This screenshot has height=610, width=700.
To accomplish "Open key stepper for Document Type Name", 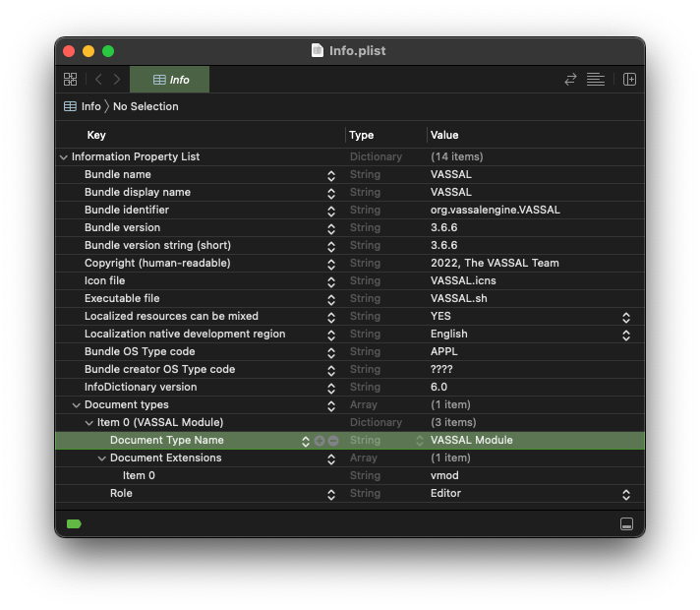I will [x=306, y=442].
